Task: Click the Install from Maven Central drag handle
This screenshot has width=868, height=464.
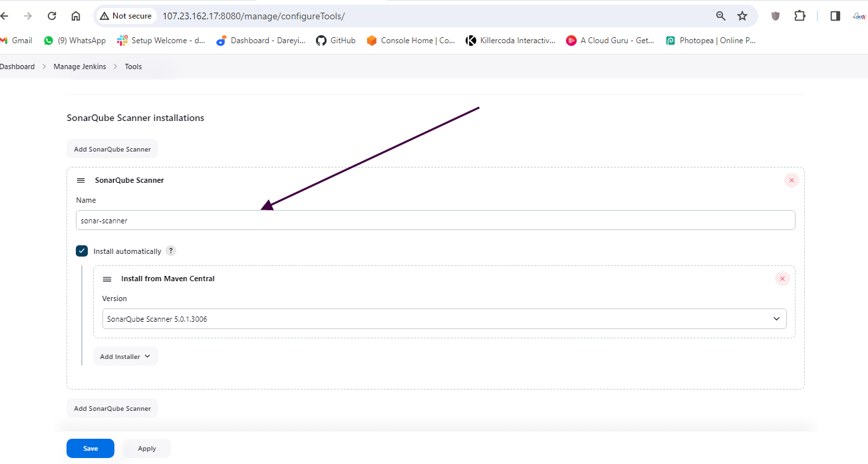Action: (x=107, y=279)
